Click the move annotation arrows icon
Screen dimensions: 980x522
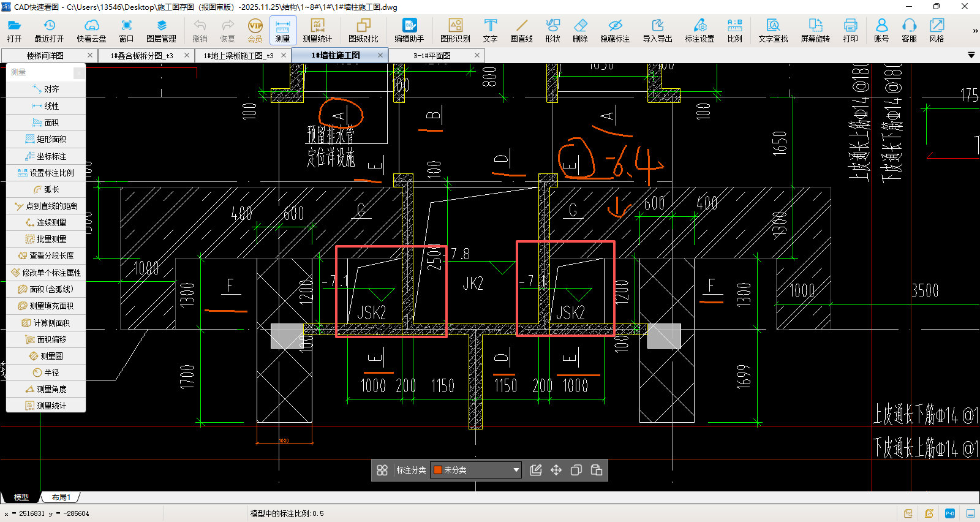pyautogui.click(x=556, y=470)
